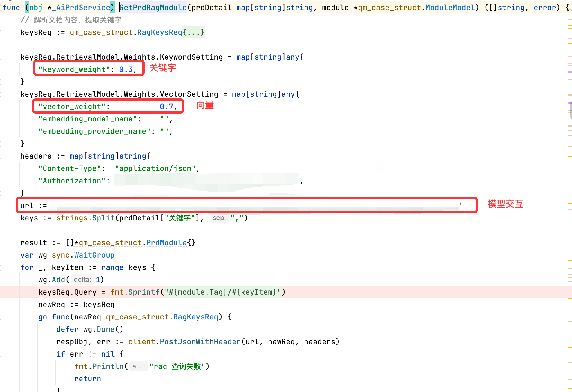Viewport: 572px width, 392px height.
Task: Click the range keyword in the for loop
Action: [113, 267]
